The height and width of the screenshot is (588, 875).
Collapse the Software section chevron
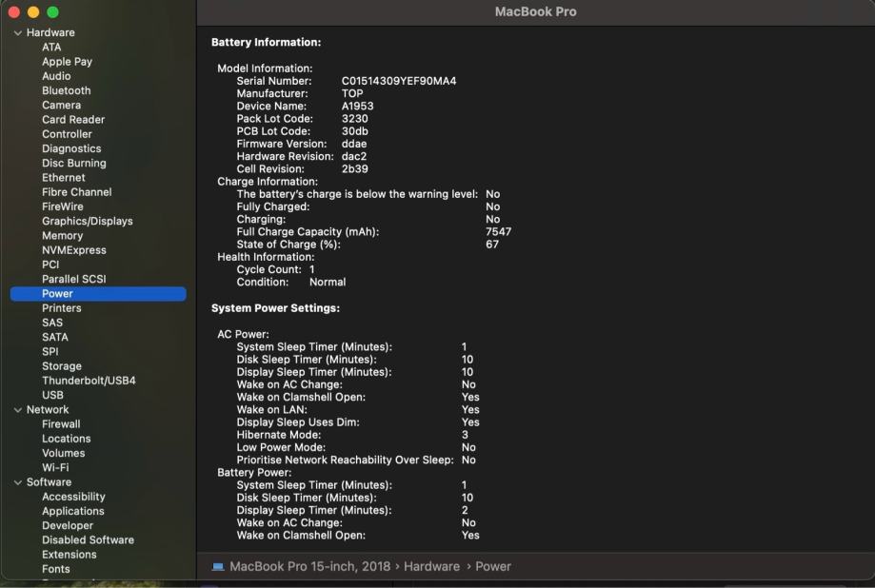pyautogui.click(x=18, y=482)
